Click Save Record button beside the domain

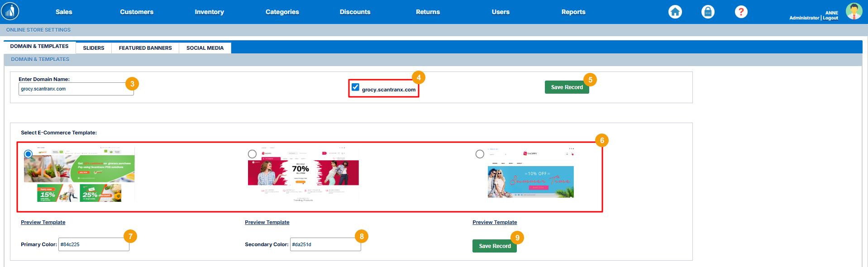(x=567, y=87)
